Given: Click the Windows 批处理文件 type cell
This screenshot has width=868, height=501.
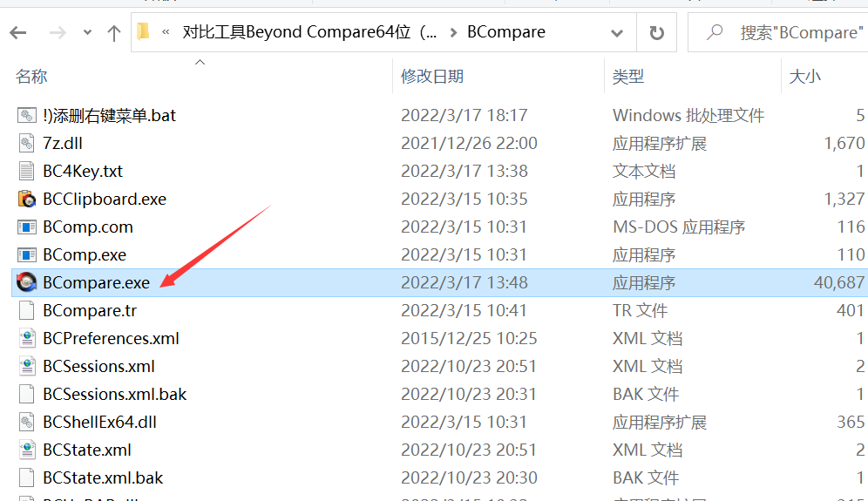Looking at the screenshot, I should (688, 115).
